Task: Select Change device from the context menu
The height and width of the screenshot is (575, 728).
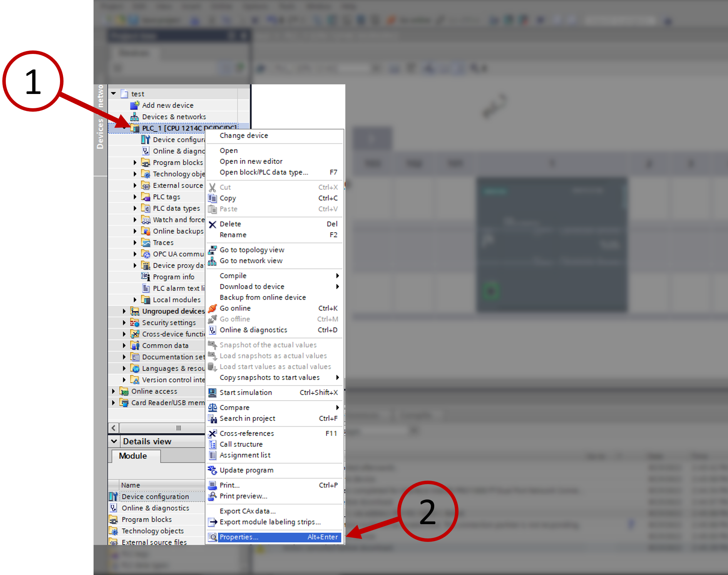Action: coord(244,135)
